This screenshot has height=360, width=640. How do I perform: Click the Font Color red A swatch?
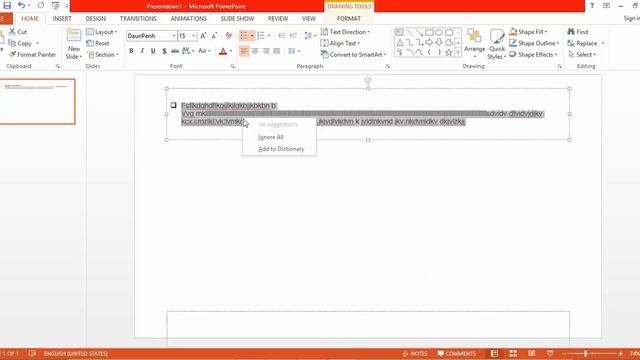[x=223, y=51]
